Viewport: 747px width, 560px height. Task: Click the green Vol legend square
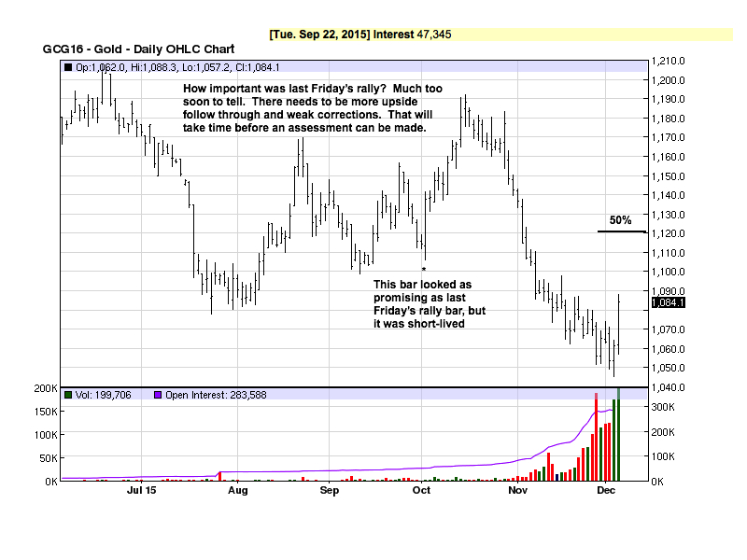click(67, 395)
